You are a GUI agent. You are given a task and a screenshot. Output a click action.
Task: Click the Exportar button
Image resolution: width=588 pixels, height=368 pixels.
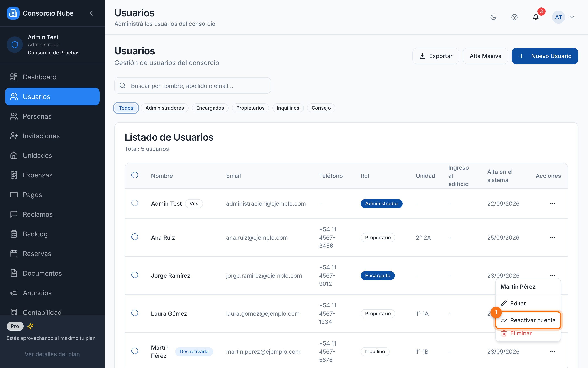[436, 56]
